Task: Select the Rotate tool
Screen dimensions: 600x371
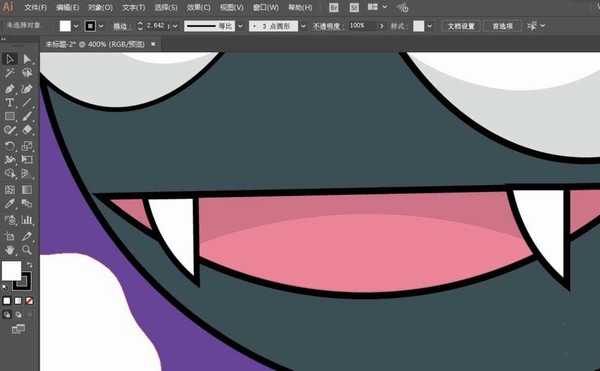Action: (9, 146)
